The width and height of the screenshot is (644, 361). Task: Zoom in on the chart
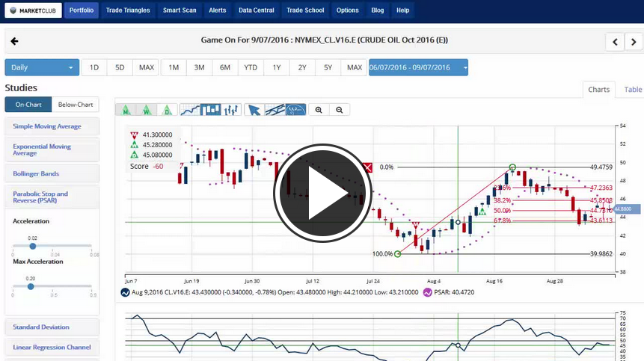[x=319, y=110]
